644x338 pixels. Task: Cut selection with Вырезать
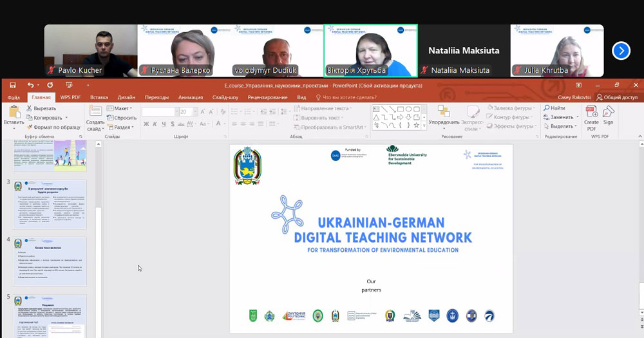[x=41, y=108]
